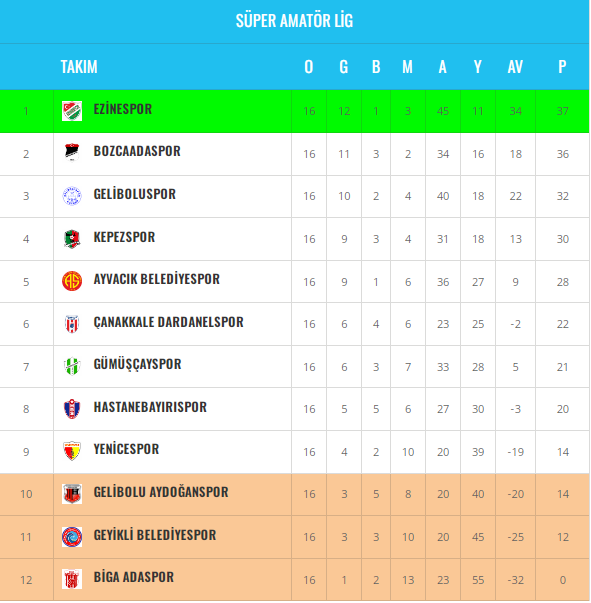Click the SÜPER AMATÖR LİG title
591x603 pixels.
click(294, 21)
